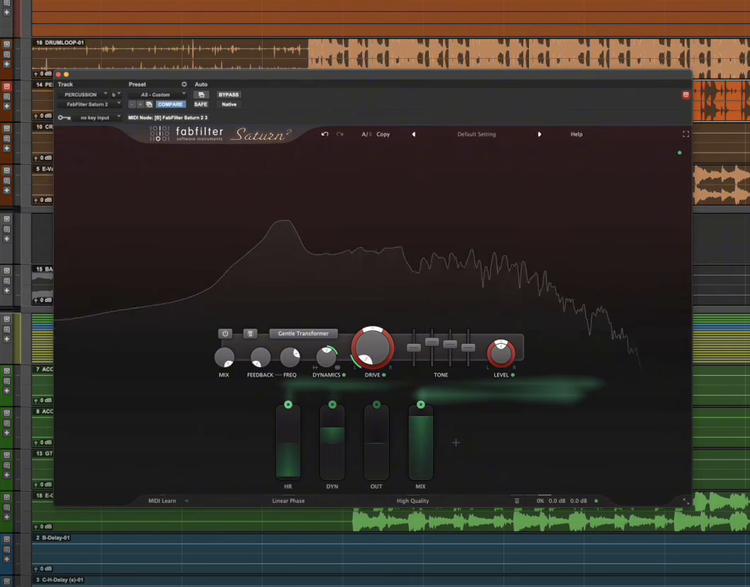This screenshot has height=587, width=750.
Task: Open the insert position b selector
Action: tap(115, 95)
